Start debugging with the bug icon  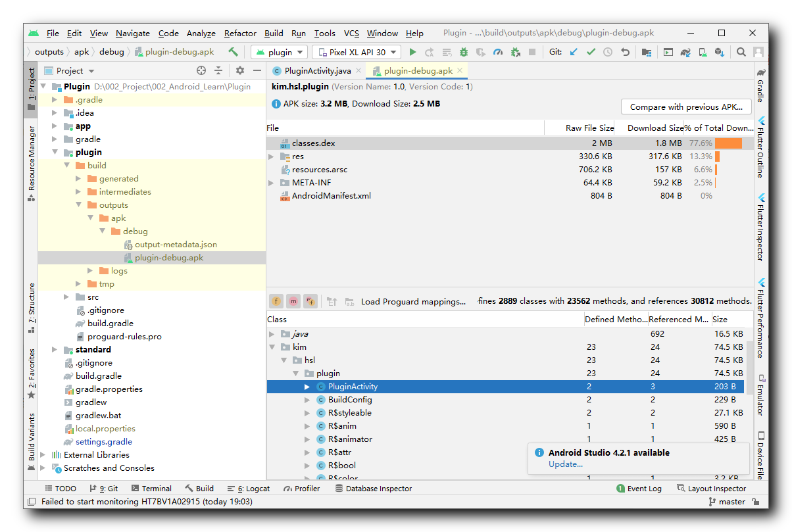pos(464,52)
